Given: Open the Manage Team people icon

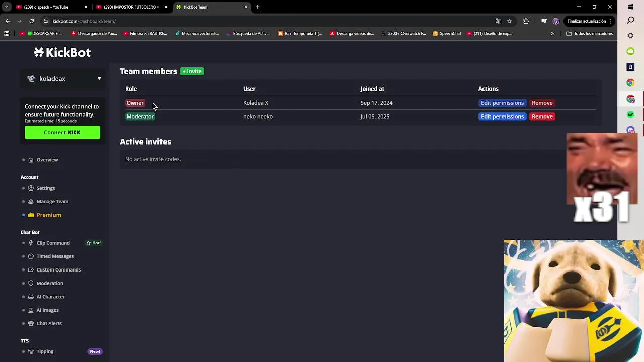Looking at the screenshot, I should pos(31,202).
